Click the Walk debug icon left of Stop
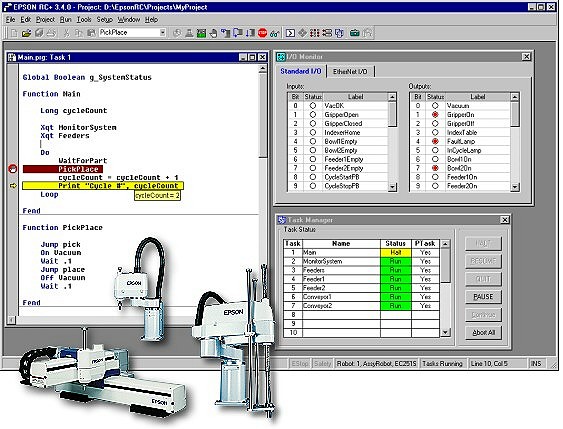The height and width of the screenshot is (429, 563). coord(250,33)
